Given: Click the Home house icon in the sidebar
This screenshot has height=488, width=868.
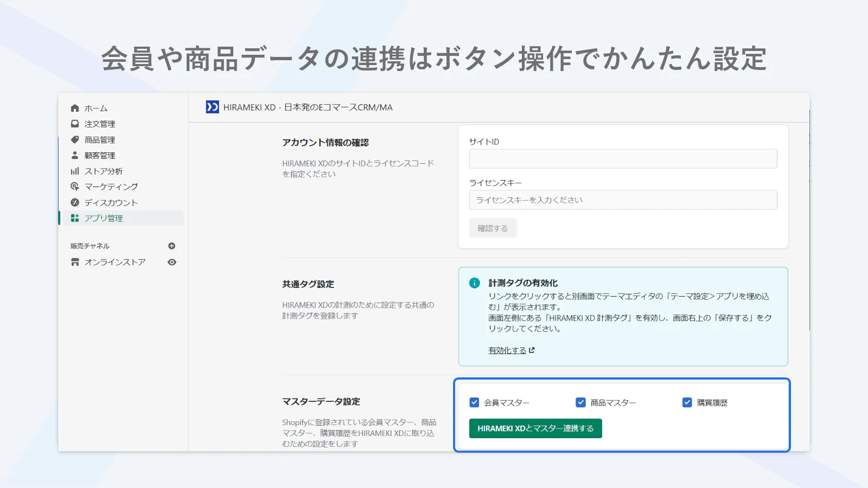Looking at the screenshot, I should point(75,108).
